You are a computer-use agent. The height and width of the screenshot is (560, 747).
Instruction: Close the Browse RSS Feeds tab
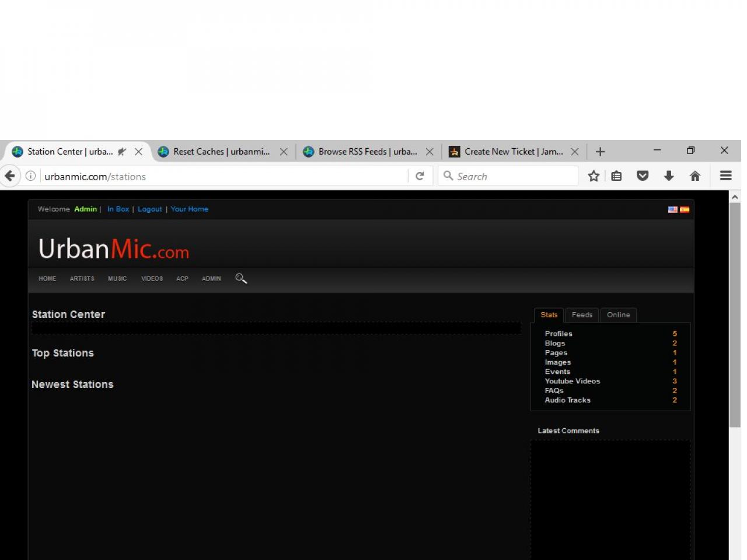430,152
